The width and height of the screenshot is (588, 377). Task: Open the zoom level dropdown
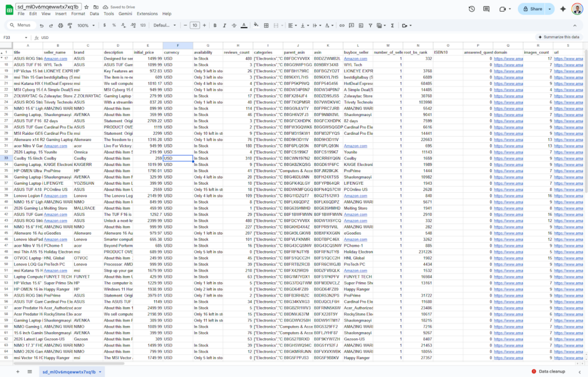coord(86,25)
